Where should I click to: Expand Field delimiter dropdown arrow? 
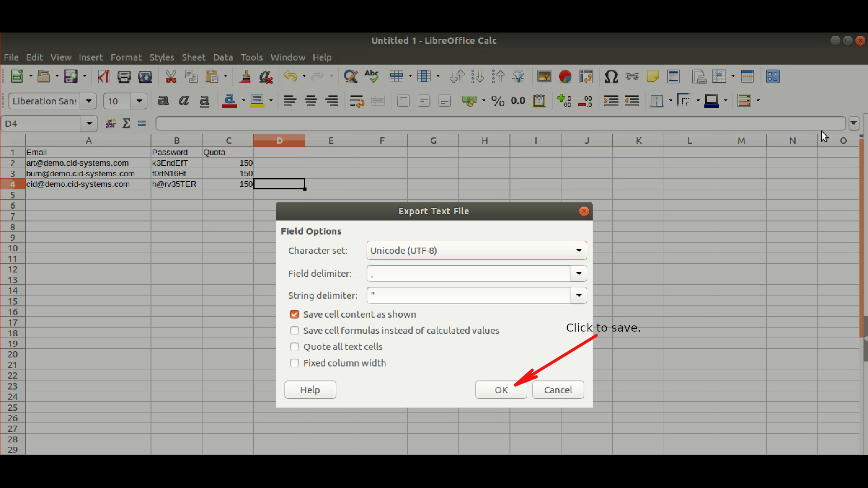tap(579, 273)
